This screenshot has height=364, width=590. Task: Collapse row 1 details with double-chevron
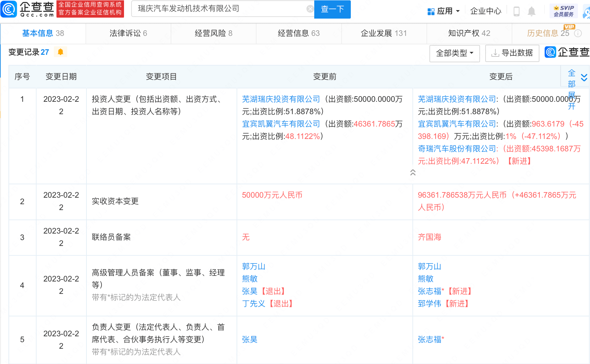413,172
